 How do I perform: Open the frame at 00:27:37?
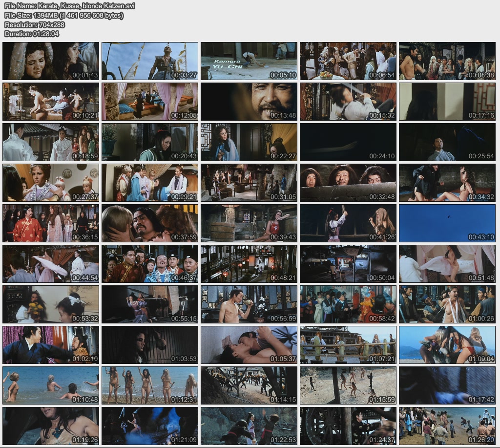pyautogui.click(x=51, y=183)
